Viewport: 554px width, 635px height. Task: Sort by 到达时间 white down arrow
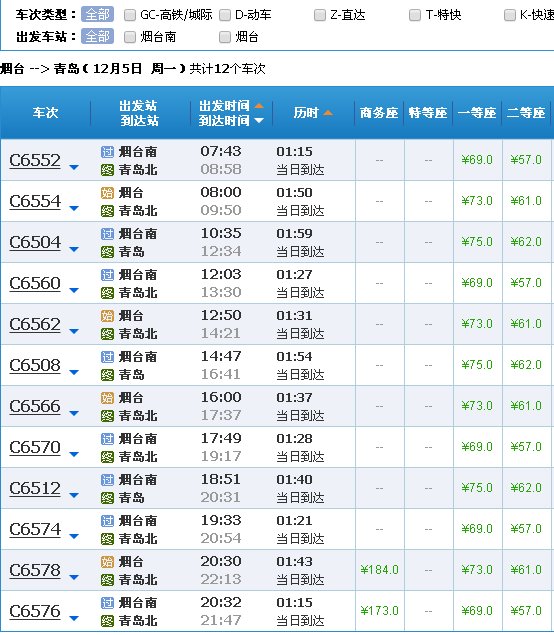259,120
